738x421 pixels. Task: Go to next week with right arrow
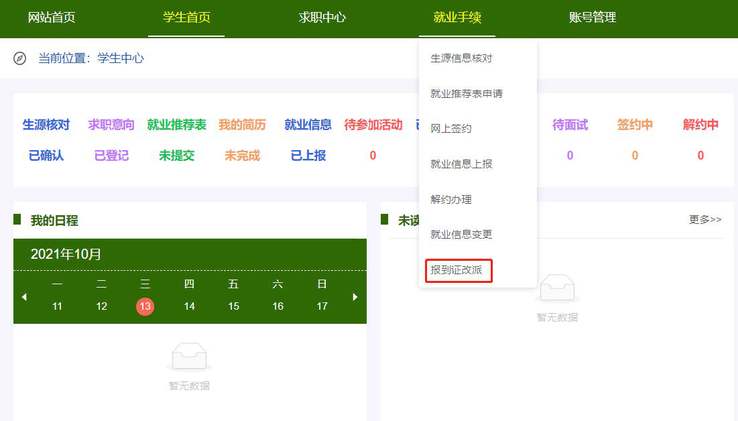click(354, 297)
